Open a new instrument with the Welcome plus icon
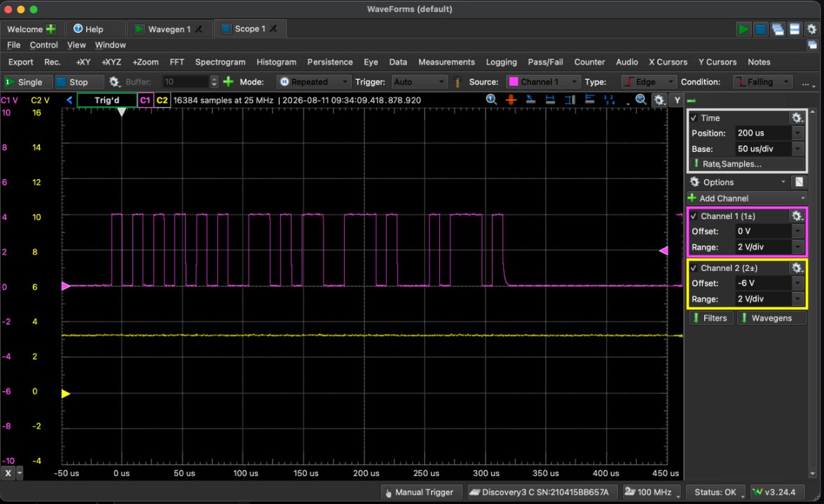824x504 pixels. coord(51,29)
